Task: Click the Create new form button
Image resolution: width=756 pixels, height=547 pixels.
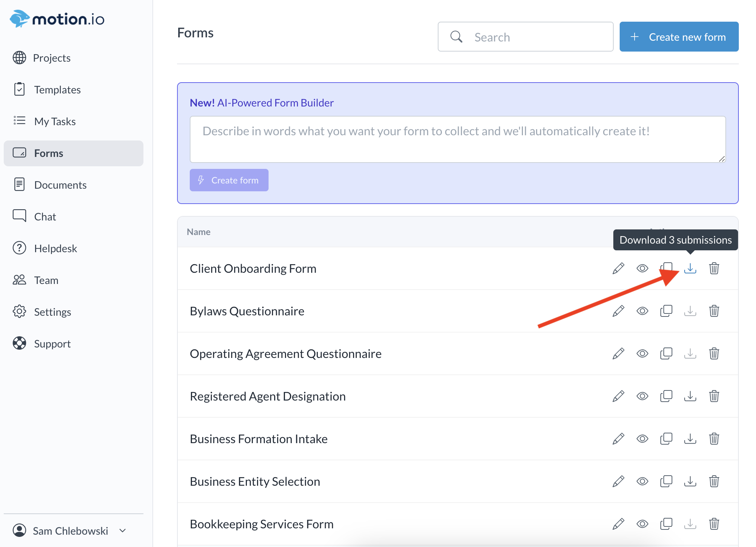Action: coord(679,37)
